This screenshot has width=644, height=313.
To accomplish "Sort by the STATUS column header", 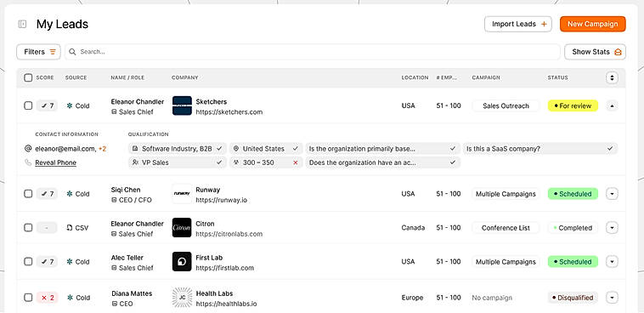I will pyautogui.click(x=557, y=77).
